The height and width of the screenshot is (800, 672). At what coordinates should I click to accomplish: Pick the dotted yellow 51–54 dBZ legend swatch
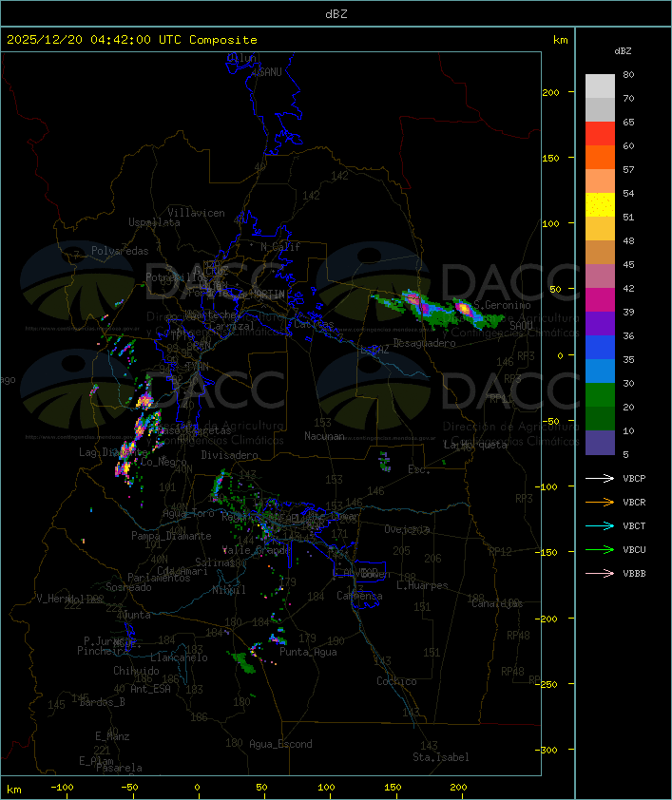(x=600, y=205)
